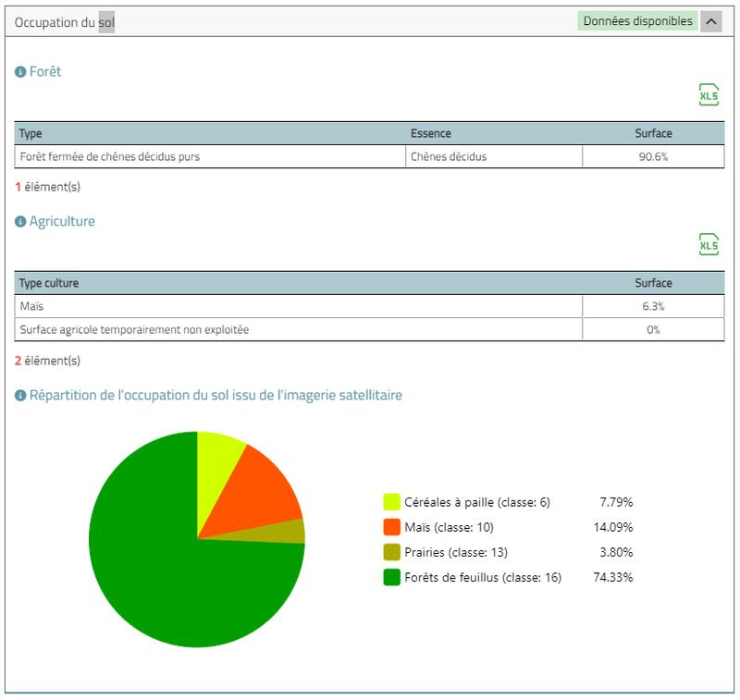The width and height of the screenshot is (740, 700).
Task: Click the Forêts de feuillus (classe: 16) legend label
Action: (483, 577)
